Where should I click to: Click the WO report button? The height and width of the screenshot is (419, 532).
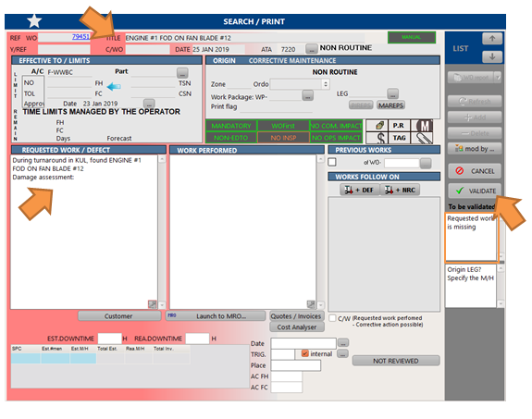pyautogui.click(x=471, y=78)
